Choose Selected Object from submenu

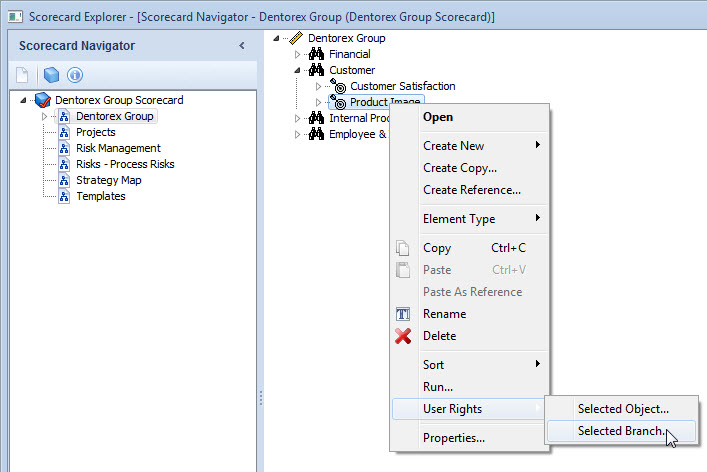tap(622, 409)
